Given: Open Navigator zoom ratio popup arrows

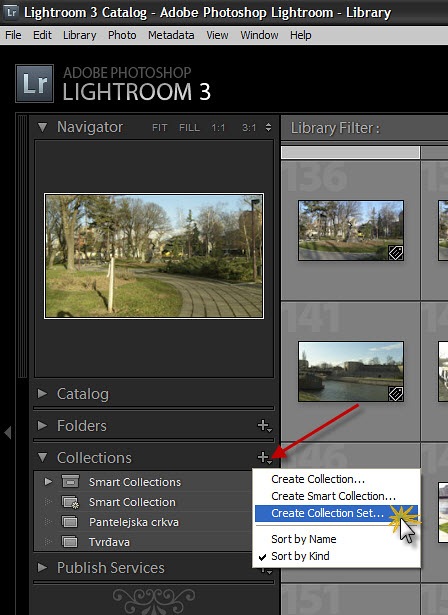Looking at the screenshot, I should 268,127.
